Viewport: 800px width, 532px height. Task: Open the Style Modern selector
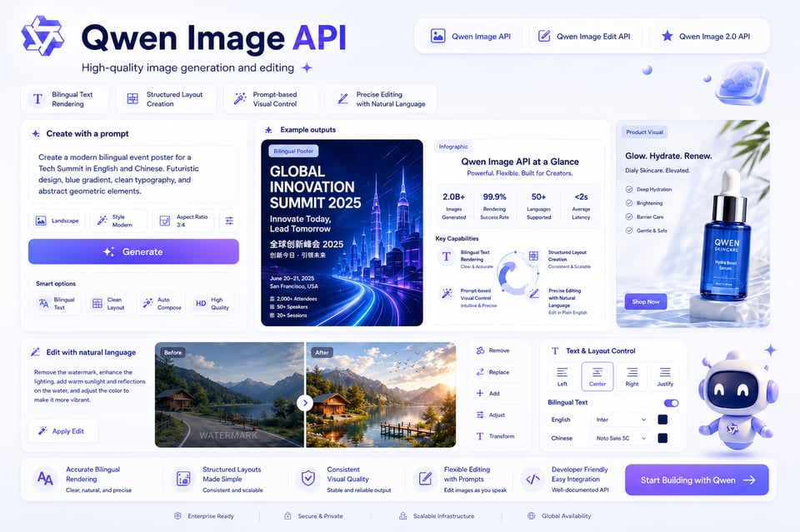119,221
